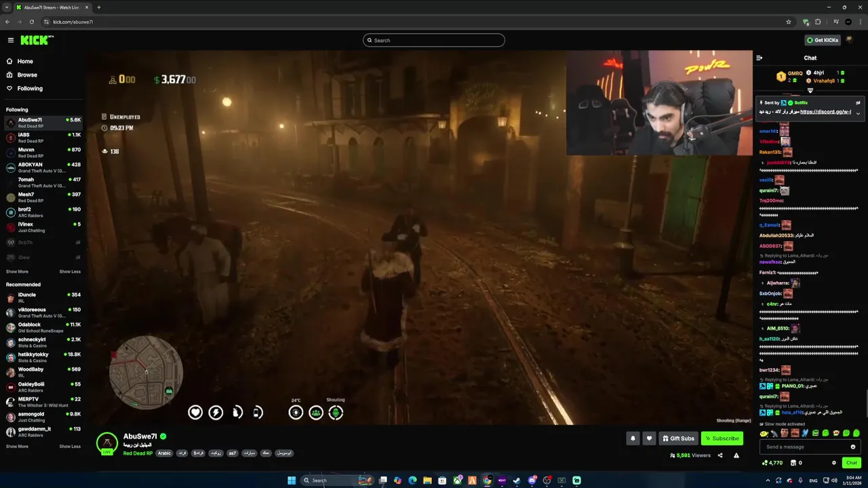Image resolution: width=868 pixels, height=488 pixels.
Task: Click the green Chat send button
Action: [852, 463]
